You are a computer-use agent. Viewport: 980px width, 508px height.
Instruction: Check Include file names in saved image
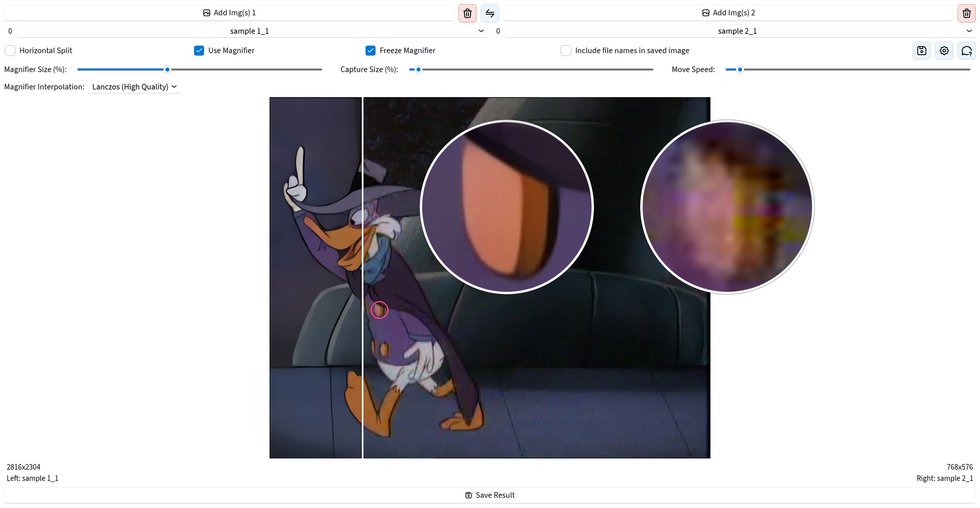[x=566, y=50]
